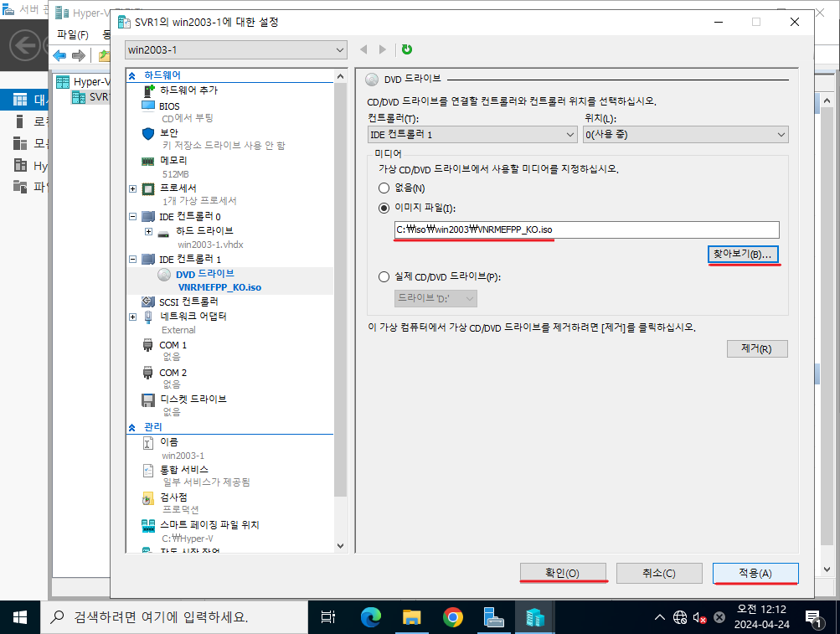Collapse the IDE 컨트롤러 0 node
The image size is (840, 634).
[x=133, y=217]
